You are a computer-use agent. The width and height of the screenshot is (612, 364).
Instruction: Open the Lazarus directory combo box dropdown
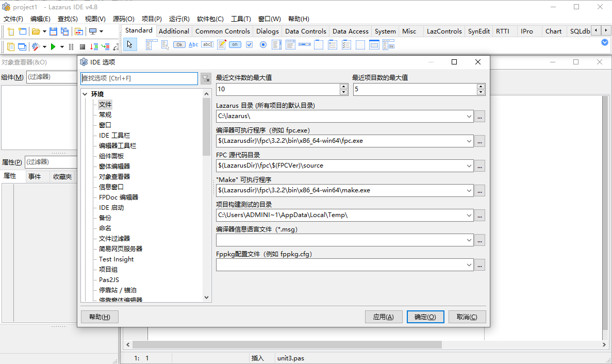coord(469,116)
